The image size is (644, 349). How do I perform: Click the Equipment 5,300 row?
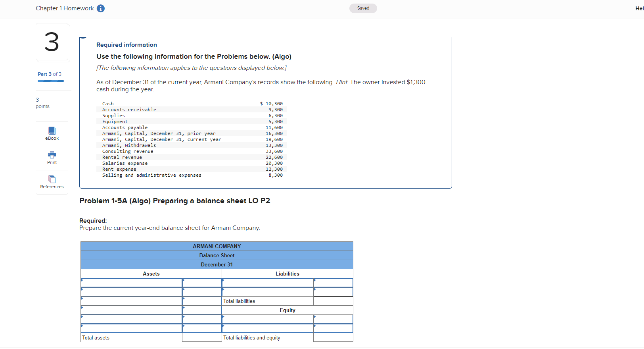(192, 121)
